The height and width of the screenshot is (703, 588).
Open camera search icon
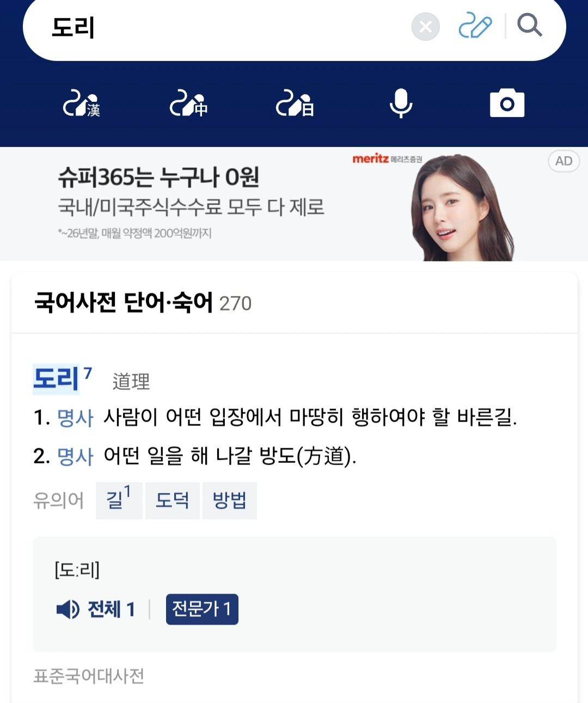point(507,103)
